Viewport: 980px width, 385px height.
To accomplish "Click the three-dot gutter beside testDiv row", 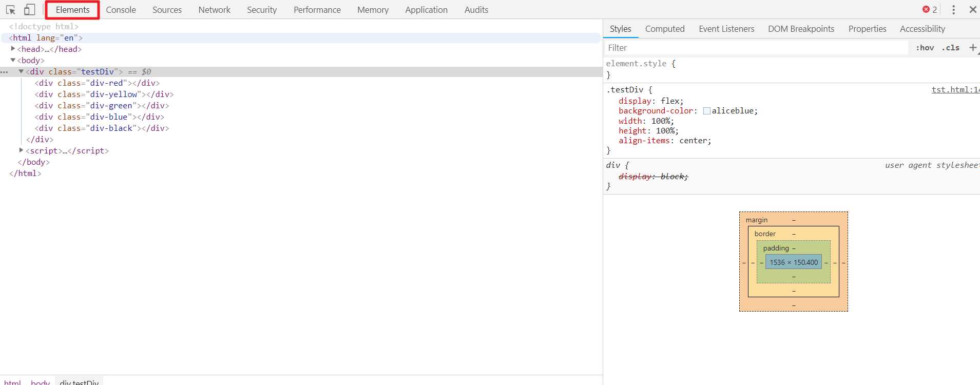I will tap(5, 72).
